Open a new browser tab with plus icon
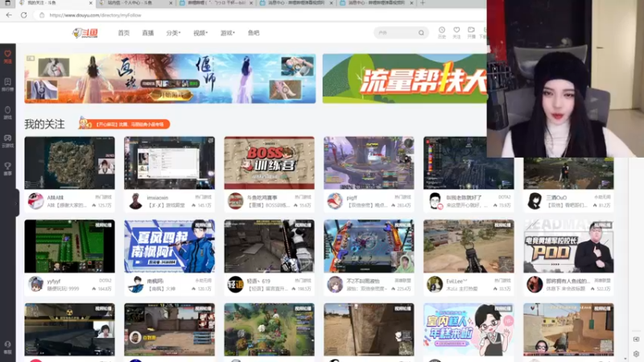Screen dimensions: 644x362 (x=423, y=3)
